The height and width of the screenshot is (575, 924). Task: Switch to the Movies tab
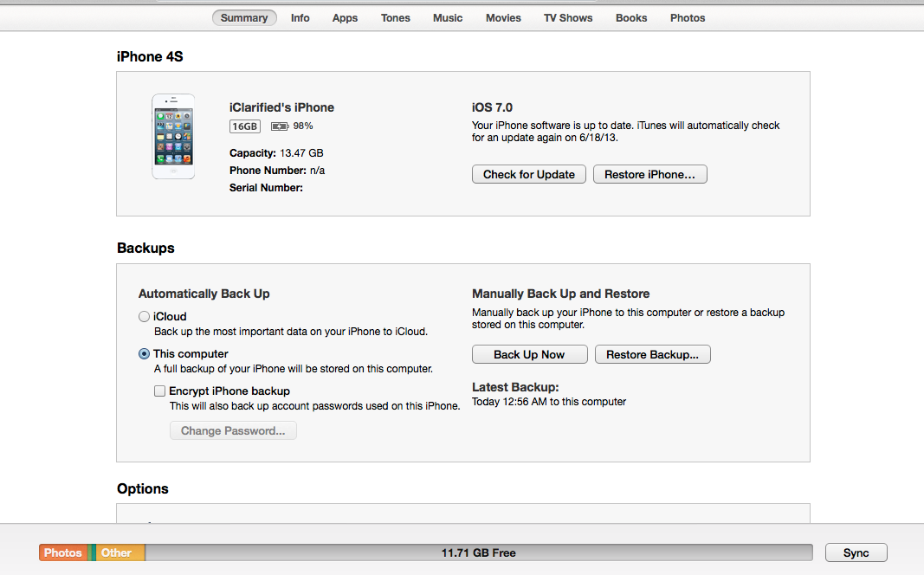[x=503, y=18]
